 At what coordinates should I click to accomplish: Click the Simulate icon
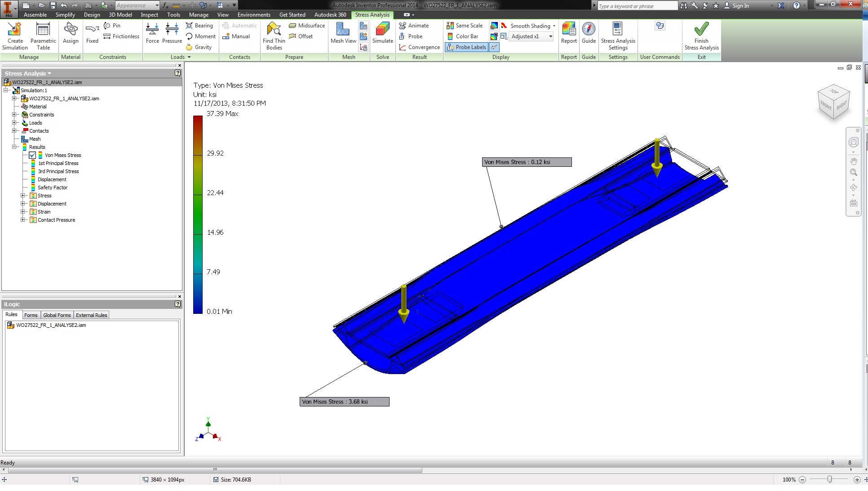[382, 30]
